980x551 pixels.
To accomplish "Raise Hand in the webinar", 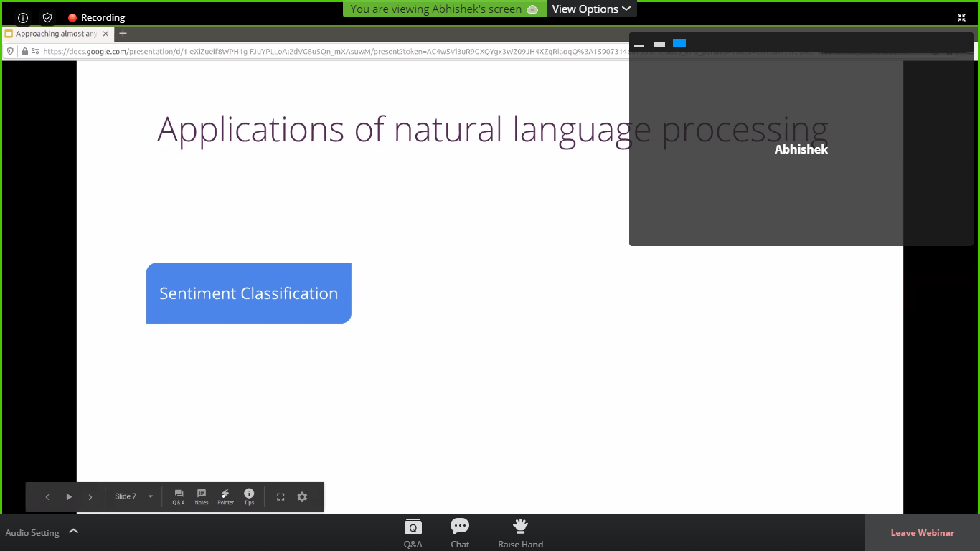I will (520, 533).
